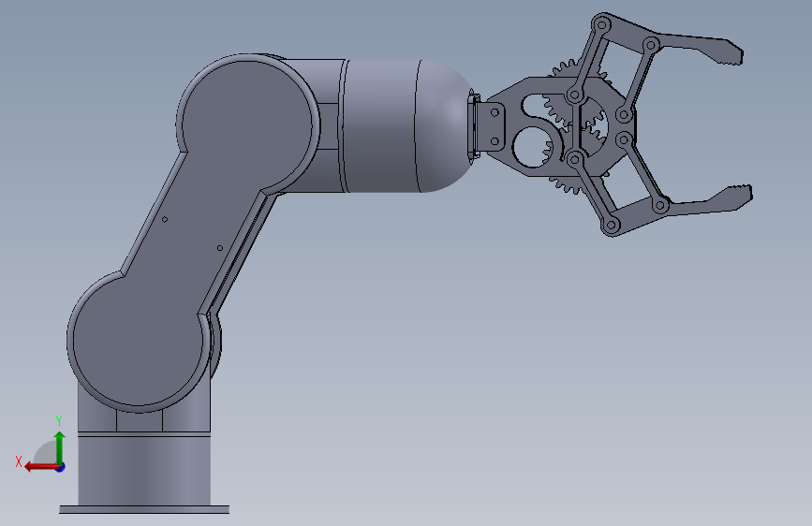The image size is (812, 526).
Task: Select the lower shoulder joint round cover
Action: click(138, 341)
